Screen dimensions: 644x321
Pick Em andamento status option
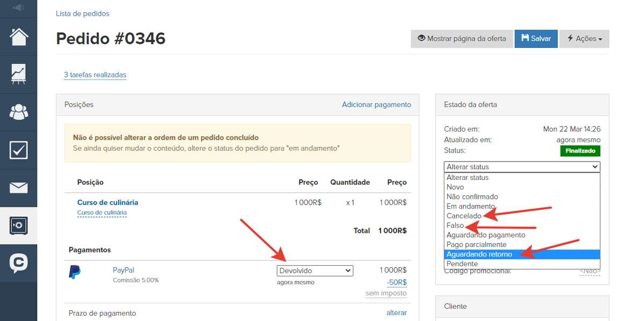click(x=471, y=206)
